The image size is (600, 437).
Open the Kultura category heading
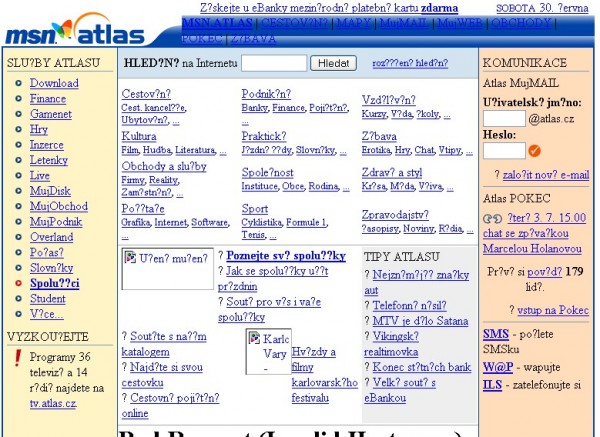[139, 136]
